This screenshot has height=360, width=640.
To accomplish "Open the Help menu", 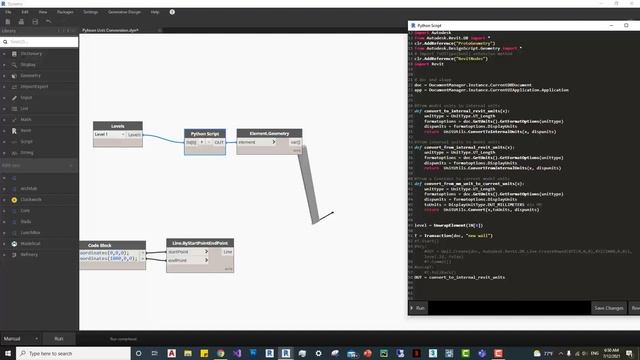I will 155,12.
